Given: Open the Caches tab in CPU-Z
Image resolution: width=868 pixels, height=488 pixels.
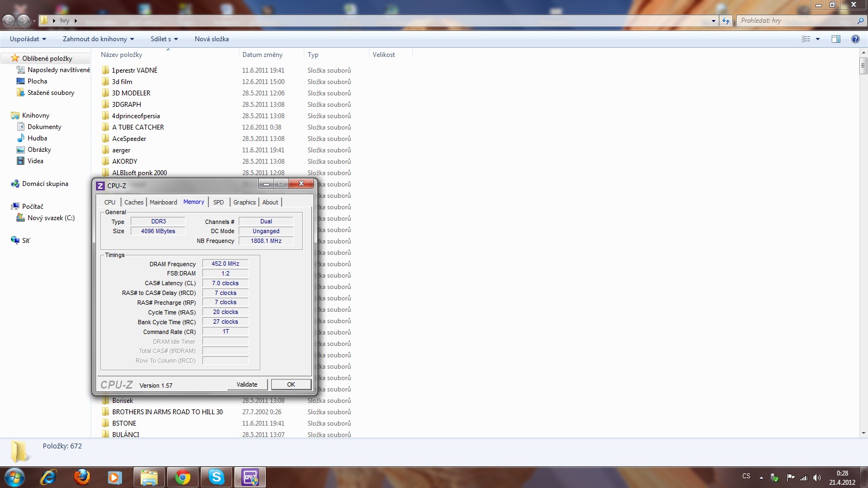Looking at the screenshot, I should coord(134,202).
